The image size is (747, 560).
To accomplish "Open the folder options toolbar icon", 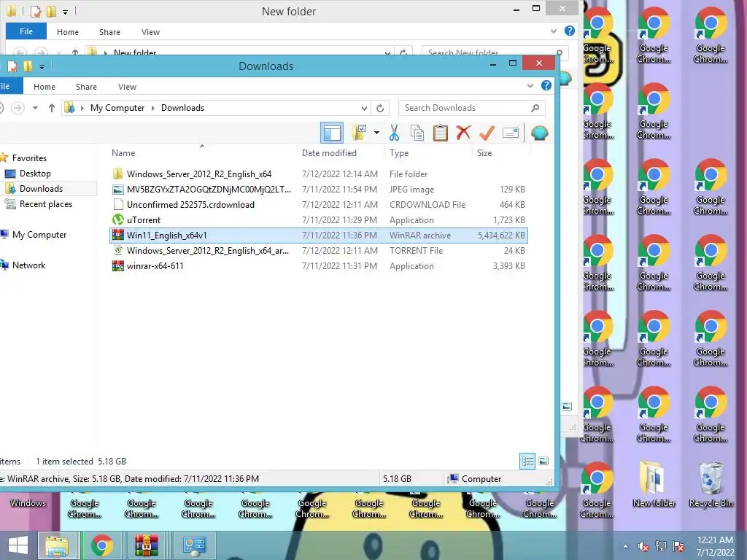I will [x=359, y=133].
